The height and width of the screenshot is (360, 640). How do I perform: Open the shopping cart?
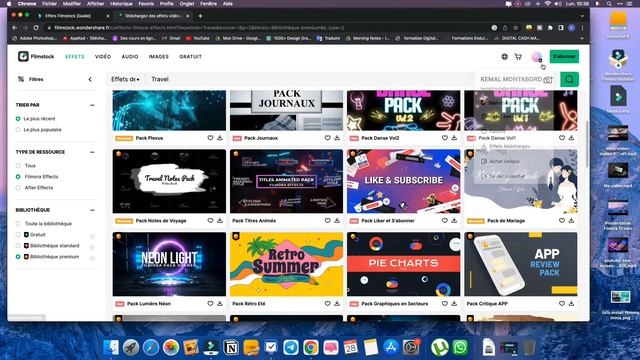pos(518,57)
